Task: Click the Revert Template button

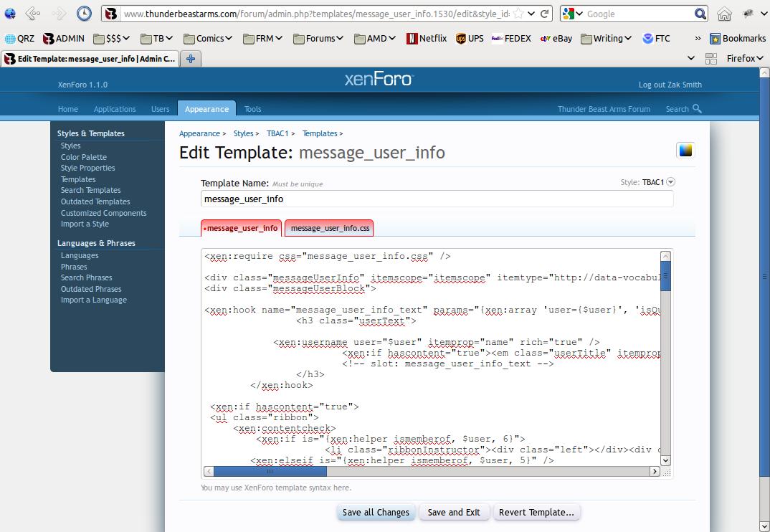Action: (536, 512)
